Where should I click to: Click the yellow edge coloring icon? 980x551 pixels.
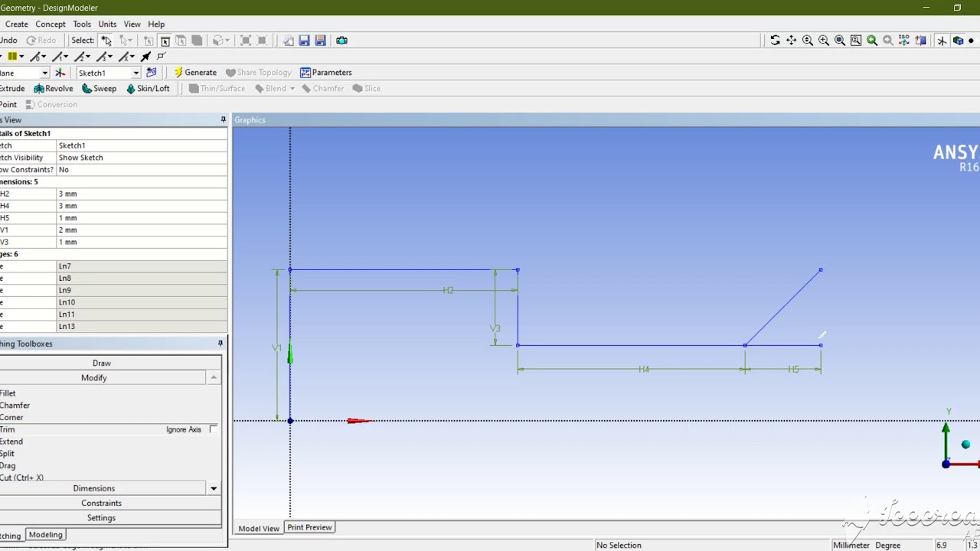coord(12,57)
